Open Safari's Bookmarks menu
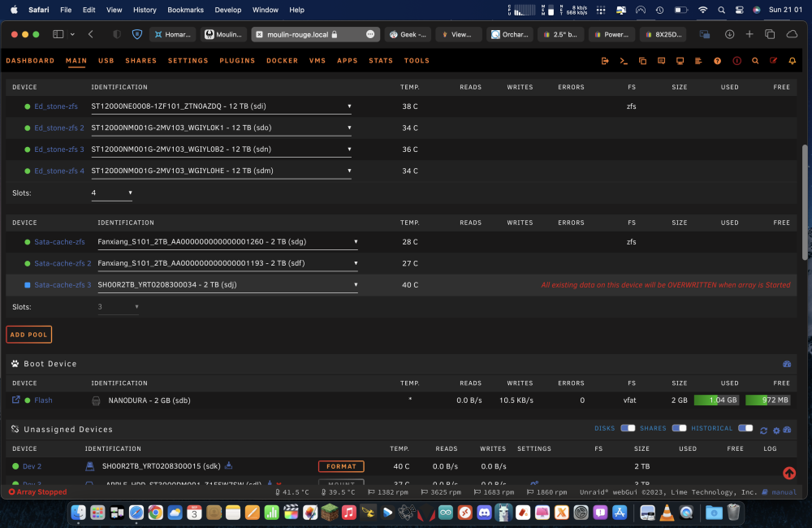Viewport: 812px width, 528px height. point(185,10)
